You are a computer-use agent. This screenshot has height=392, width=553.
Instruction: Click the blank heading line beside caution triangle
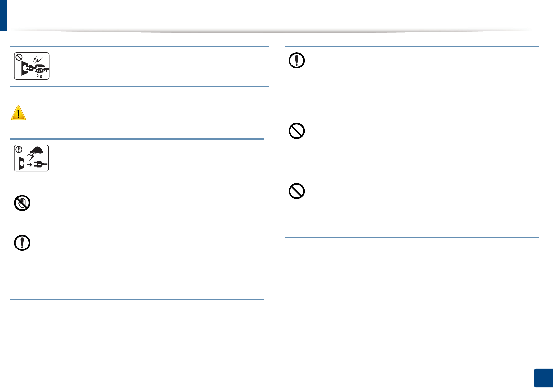pos(148,114)
